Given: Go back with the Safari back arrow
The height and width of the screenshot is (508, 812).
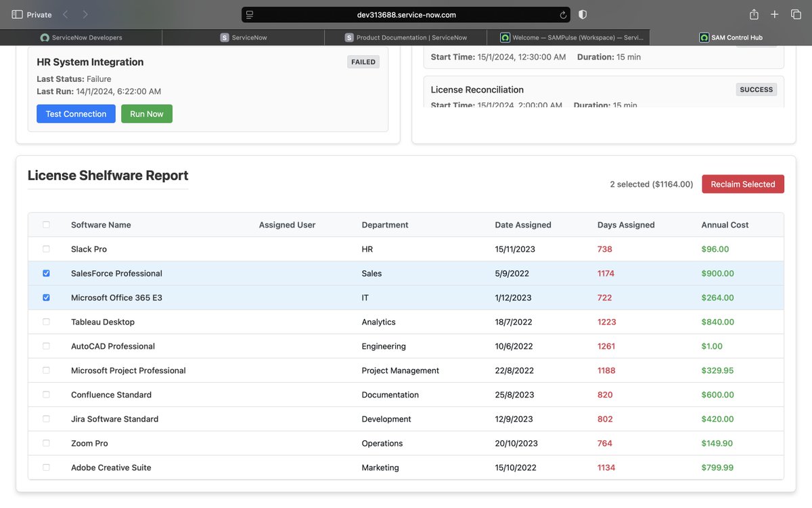Looking at the screenshot, I should [x=65, y=14].
